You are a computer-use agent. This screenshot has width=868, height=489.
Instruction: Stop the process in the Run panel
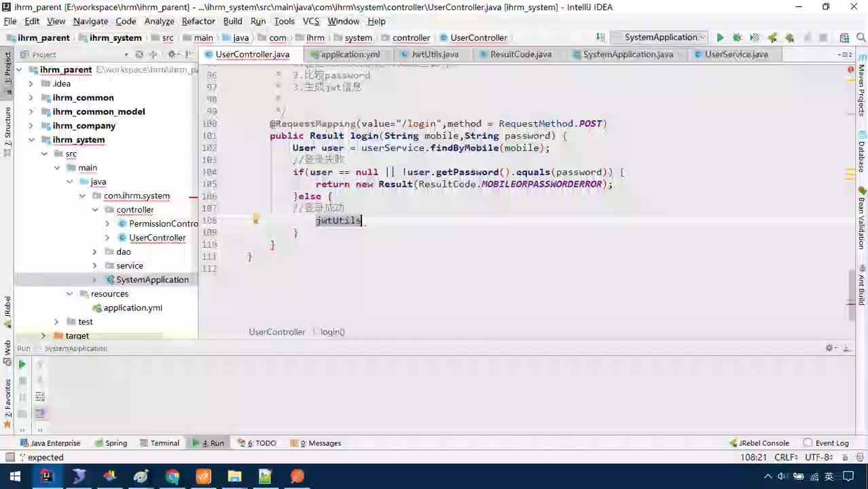(x=22, y=381)
